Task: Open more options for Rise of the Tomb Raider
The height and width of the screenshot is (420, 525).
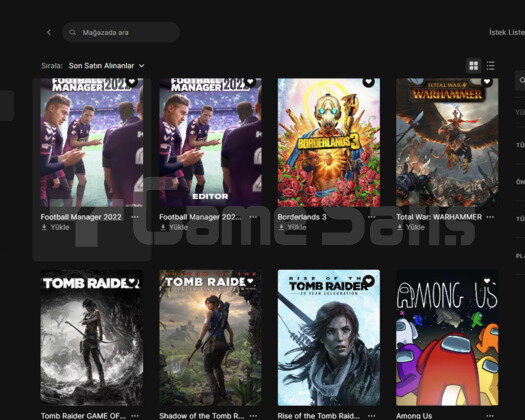Action: click(x=372, y=416)
